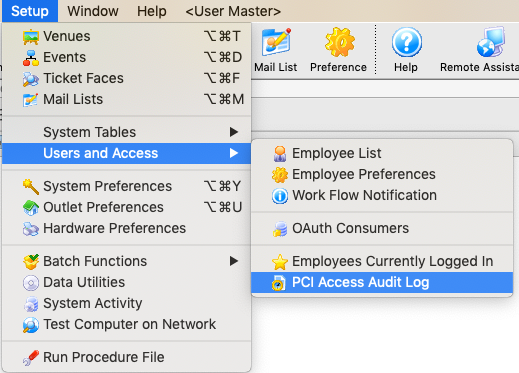Launch the Remote Assistance toolbar icon
Screen dimensions: 519x373
tap(490, 43)
